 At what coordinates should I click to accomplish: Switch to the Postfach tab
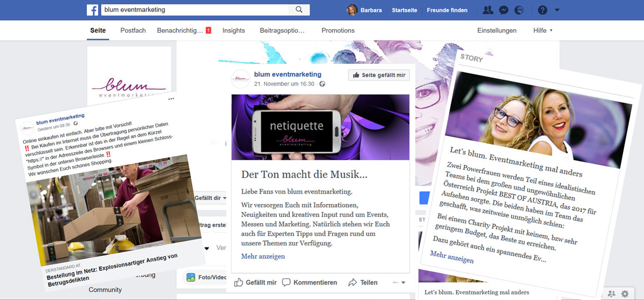tap(133, 31)
